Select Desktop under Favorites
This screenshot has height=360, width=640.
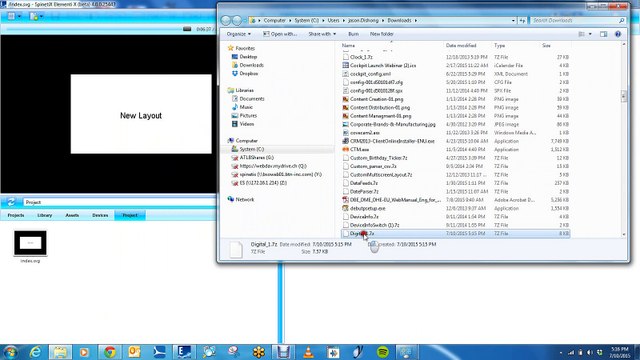coord(248,57)
